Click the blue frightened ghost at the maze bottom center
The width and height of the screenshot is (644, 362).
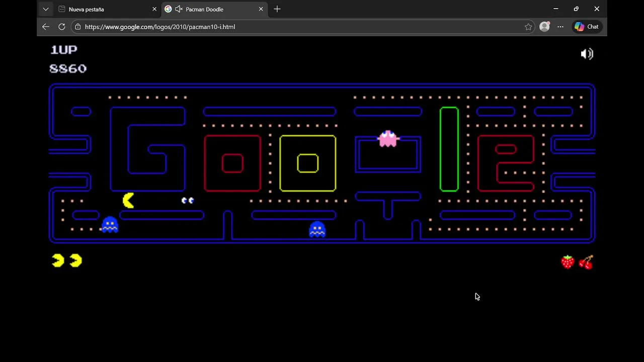[x=317, y=229]
